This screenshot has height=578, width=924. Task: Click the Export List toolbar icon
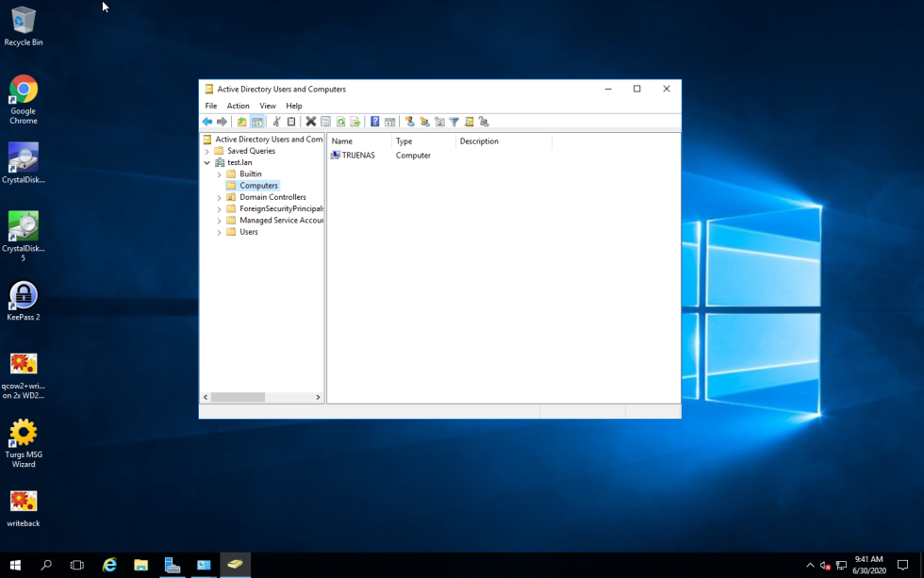(x=355, y=122)
